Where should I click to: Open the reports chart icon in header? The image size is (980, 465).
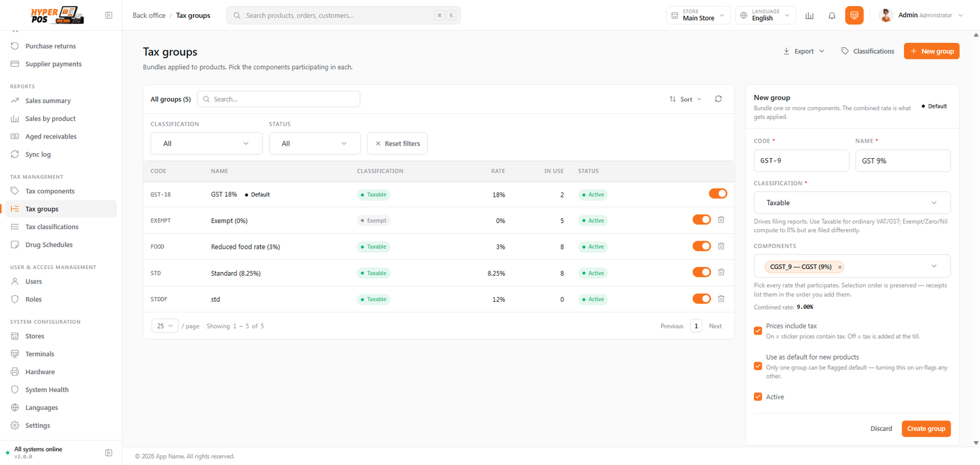pos(809,15)
